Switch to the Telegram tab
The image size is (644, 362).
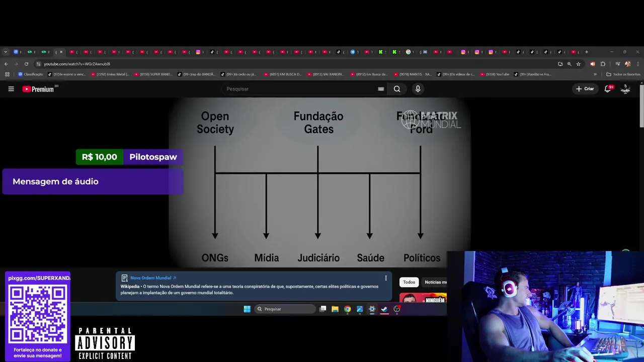pyautogui.click(x=353, y=52)
